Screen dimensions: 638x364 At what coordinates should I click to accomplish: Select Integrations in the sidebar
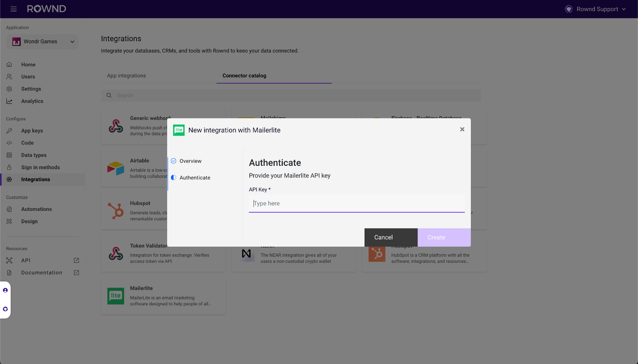[x=36, y=179]
